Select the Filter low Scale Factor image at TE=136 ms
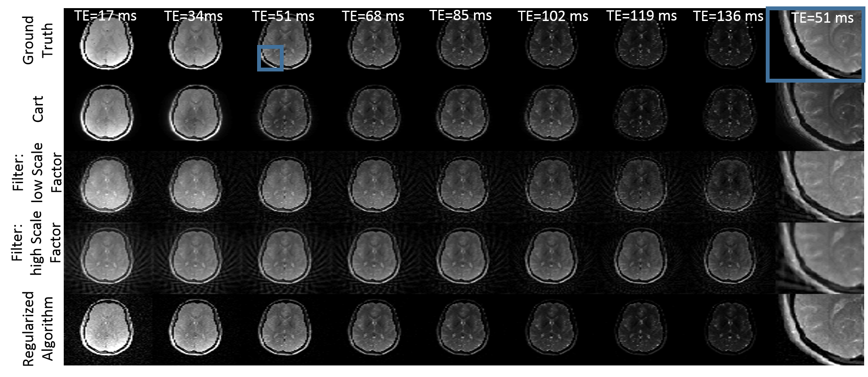 click(x=729, y=185)
